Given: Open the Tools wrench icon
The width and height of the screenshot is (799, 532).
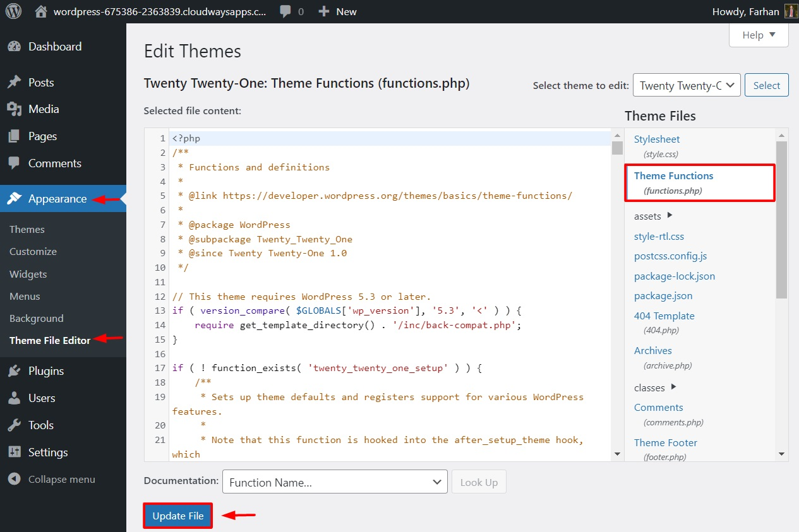Looking at the screenshot, I should [14, 425].
